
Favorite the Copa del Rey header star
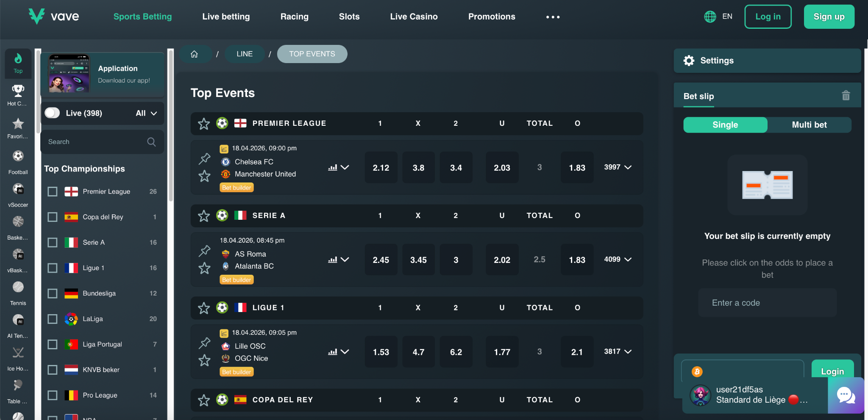point(204,400)
